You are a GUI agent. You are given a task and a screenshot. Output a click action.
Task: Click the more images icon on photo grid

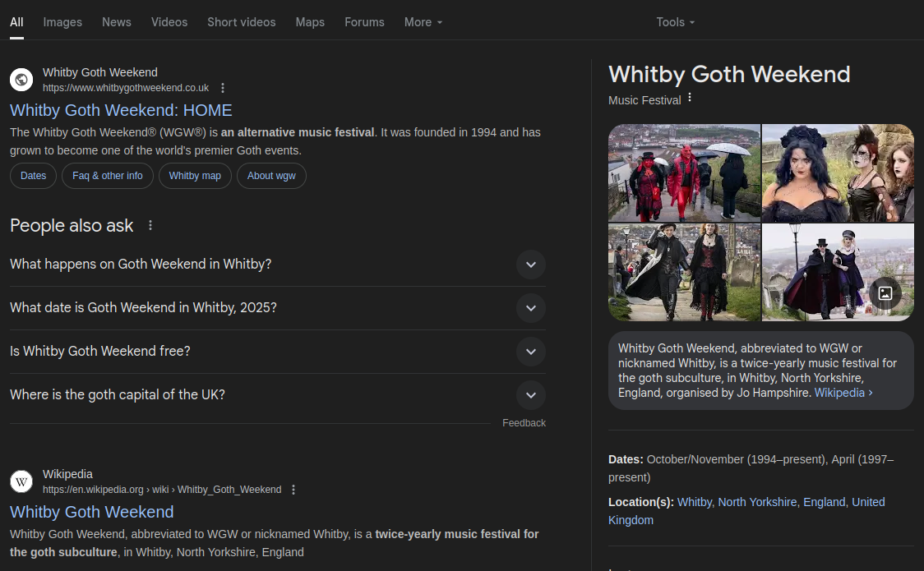[x=885, y=293]
